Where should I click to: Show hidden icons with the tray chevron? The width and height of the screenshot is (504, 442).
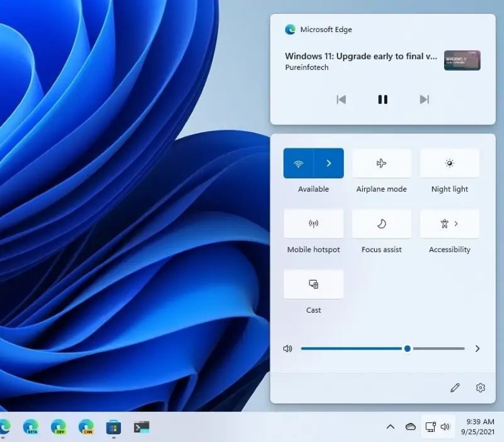coord(390,427)
